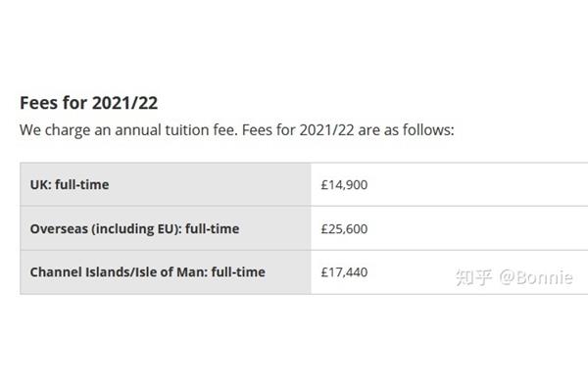This screenshot has height=392, width=588.
Task: Click the "Fees for 2021/22" heading
Action: pos(88,103)
